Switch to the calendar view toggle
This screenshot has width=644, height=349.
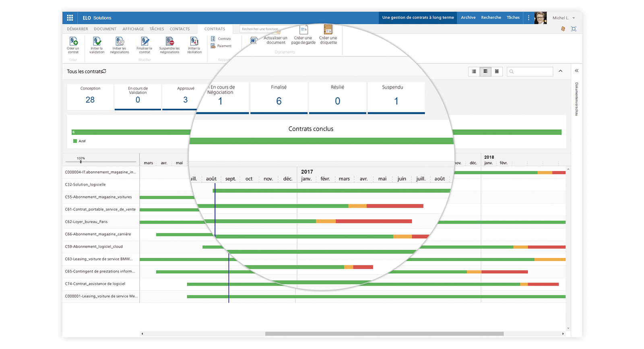pos(497,71)
